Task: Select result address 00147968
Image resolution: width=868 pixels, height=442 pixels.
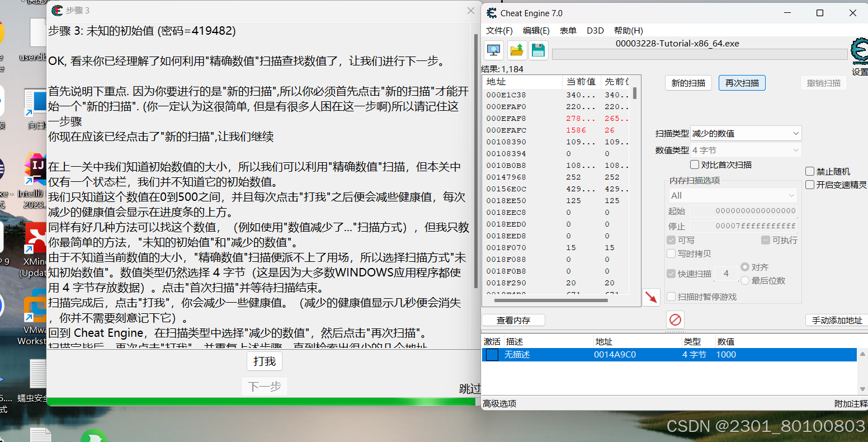Action: coord(506,177)
